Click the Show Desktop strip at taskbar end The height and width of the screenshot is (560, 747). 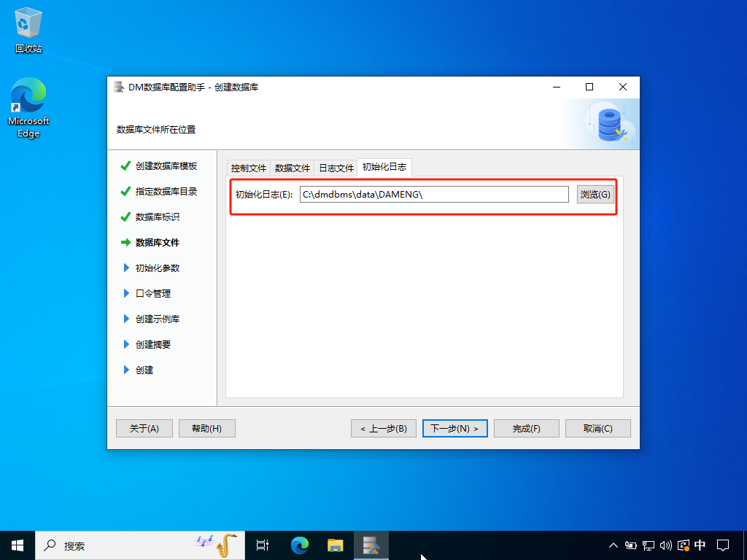point(745,545)
